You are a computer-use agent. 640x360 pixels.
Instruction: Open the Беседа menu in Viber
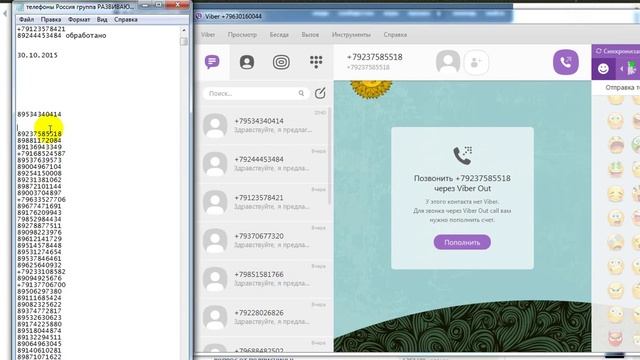point(279,35)
